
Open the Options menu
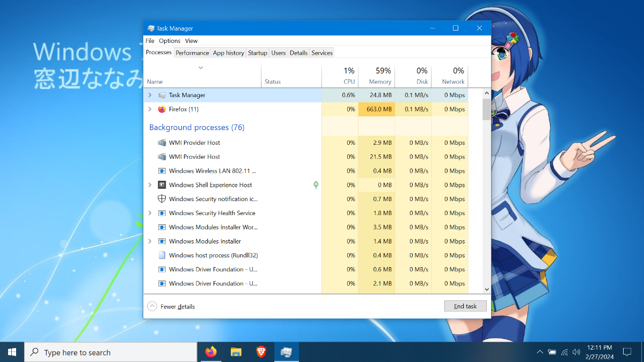point(170,41)
